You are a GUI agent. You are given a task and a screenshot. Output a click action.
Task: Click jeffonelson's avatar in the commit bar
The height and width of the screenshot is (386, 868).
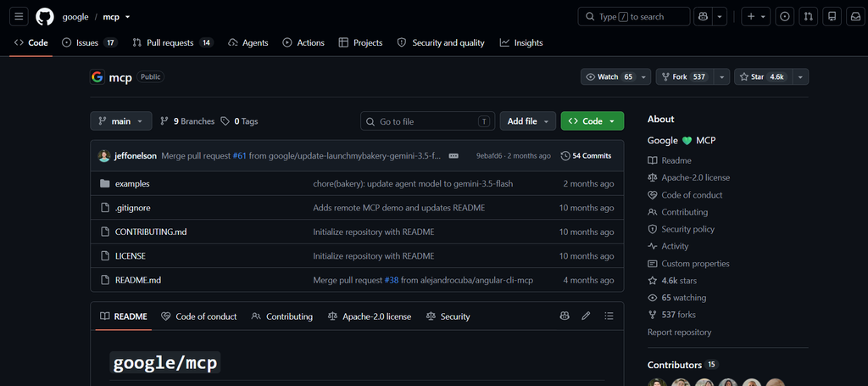tap(104, 155)
